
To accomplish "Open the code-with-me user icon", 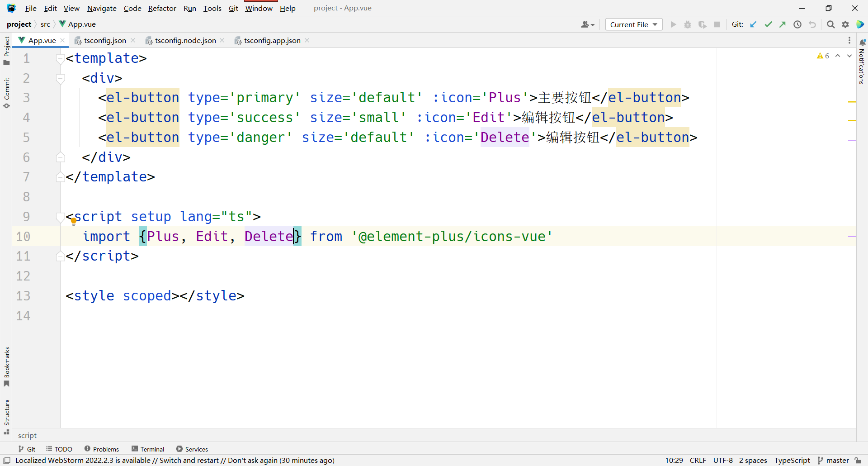I will point(588,24).
